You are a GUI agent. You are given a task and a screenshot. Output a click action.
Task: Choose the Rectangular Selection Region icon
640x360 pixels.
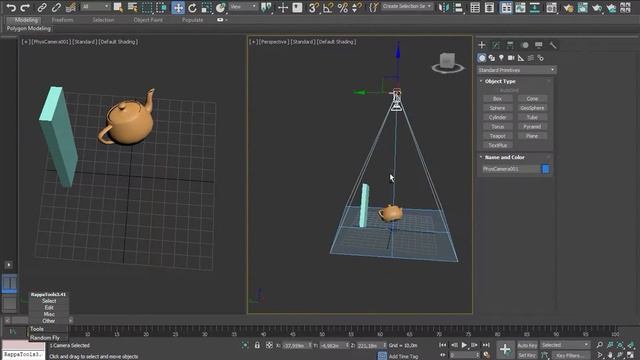click(x=147, y=7)
